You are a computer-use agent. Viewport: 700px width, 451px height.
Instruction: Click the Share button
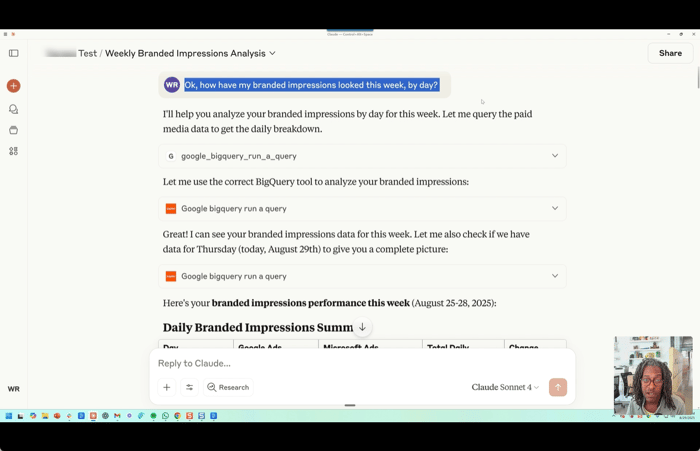[x=670, y=53]
